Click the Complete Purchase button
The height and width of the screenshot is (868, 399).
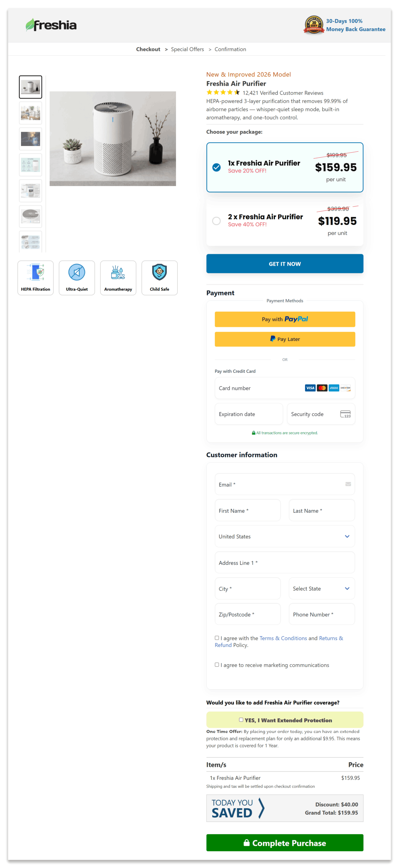point(285,843)
